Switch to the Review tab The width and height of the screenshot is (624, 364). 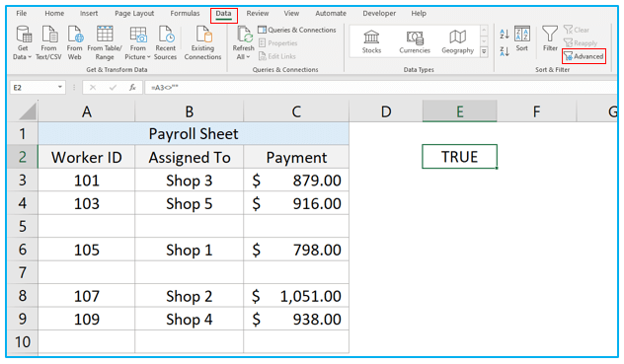258,13
